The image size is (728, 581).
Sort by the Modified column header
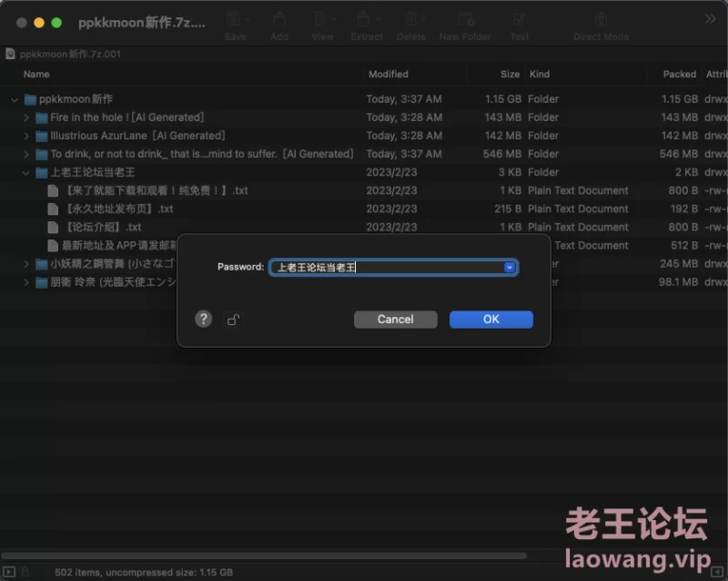[x=389, y=74]
